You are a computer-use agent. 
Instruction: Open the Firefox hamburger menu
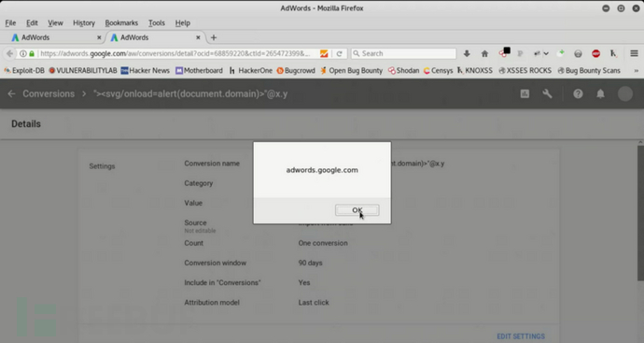634,53
